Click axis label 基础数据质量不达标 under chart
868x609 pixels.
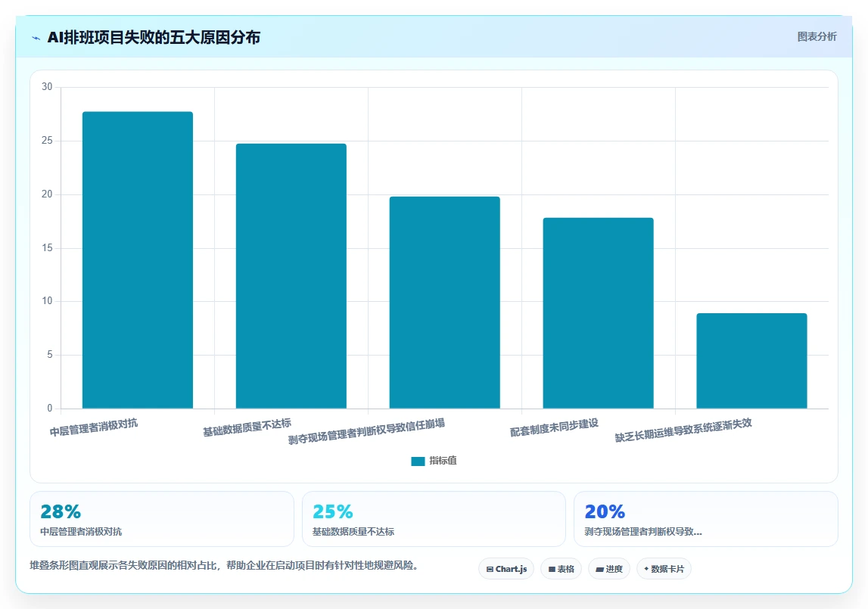[x=247, y=427]
